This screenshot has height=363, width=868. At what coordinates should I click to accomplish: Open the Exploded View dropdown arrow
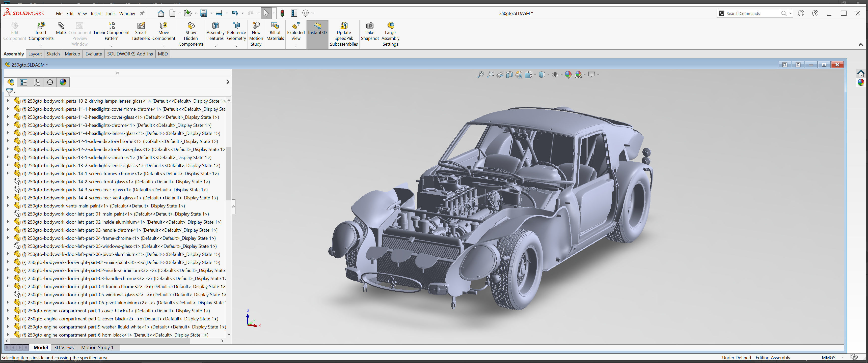pos(296,46)
